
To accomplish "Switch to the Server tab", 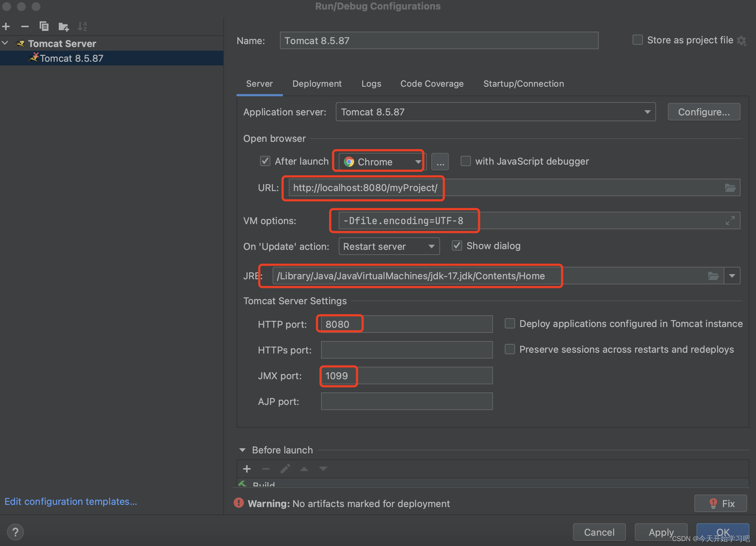I will point(259,84).
